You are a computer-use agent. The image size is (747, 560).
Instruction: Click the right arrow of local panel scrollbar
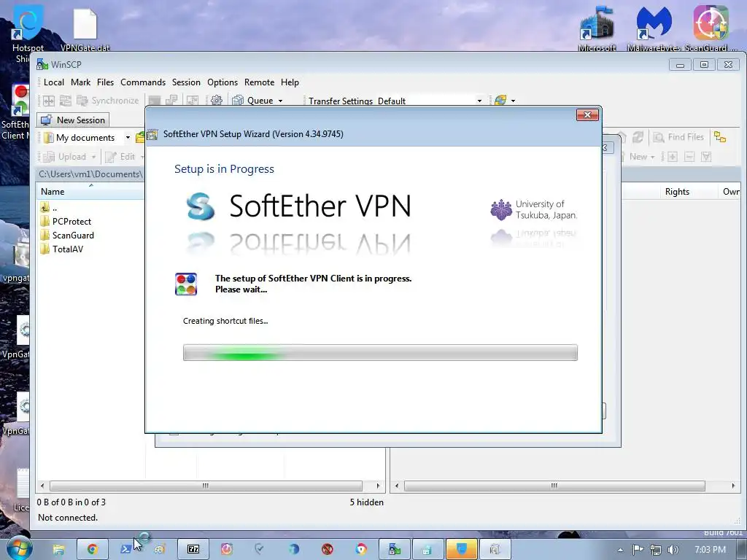[x=379, y=486]
